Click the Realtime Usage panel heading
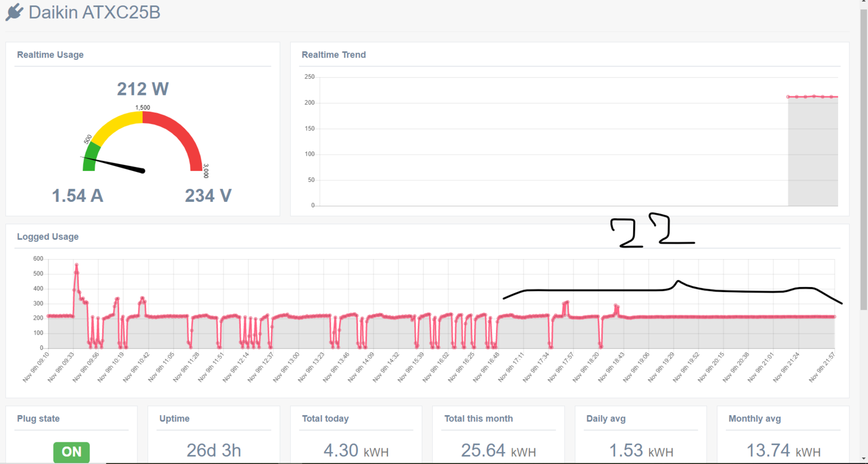868x464 pixels. pos(50,55)
